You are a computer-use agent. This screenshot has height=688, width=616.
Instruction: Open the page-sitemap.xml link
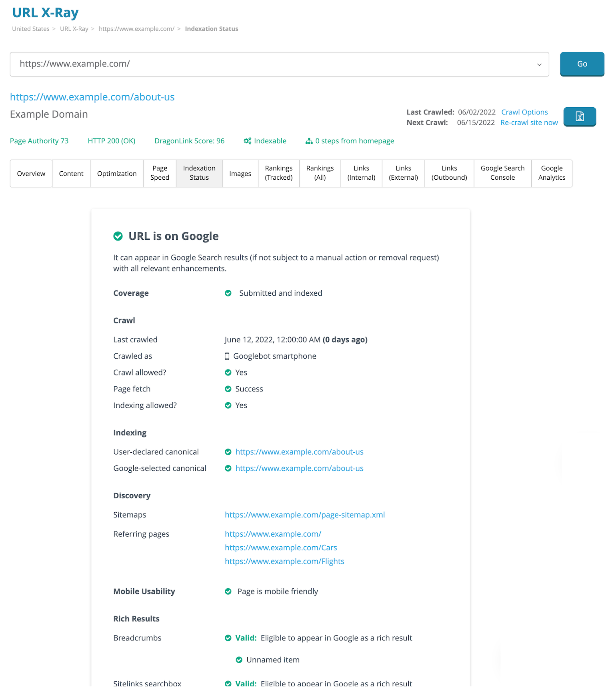(305, 515)
